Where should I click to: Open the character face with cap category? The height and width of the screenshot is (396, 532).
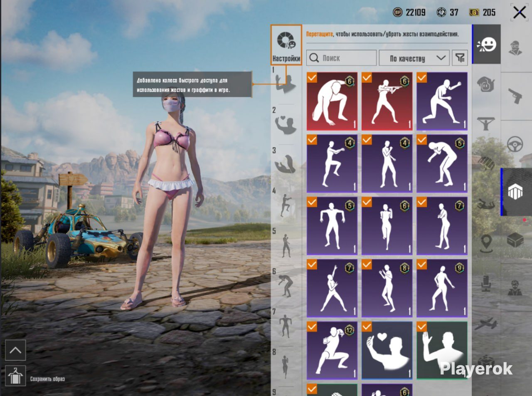point(515,47)
